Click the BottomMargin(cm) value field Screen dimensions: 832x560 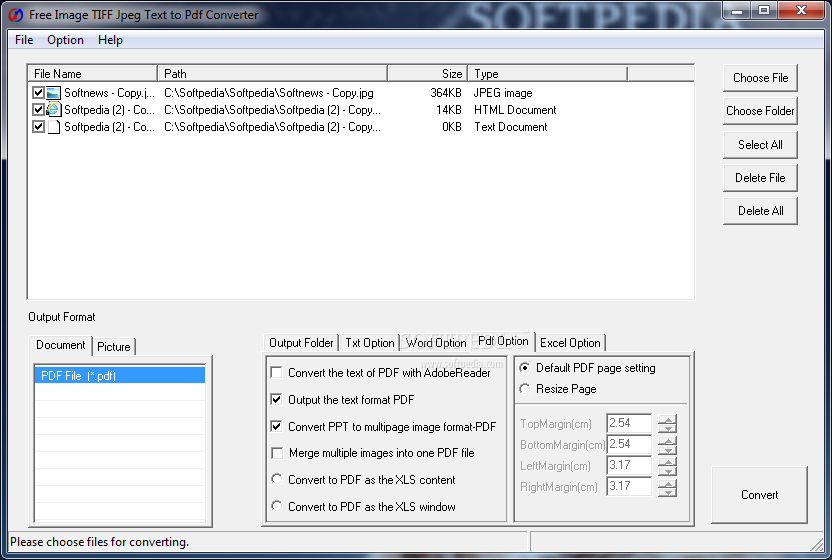click(629, 444)
